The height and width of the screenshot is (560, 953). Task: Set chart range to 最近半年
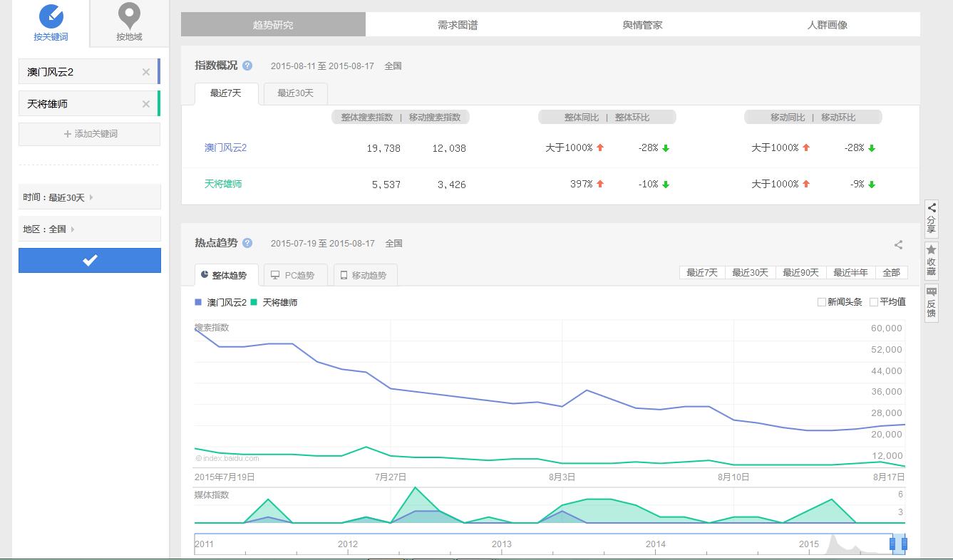pyautogui.click(x=851, y=273)
